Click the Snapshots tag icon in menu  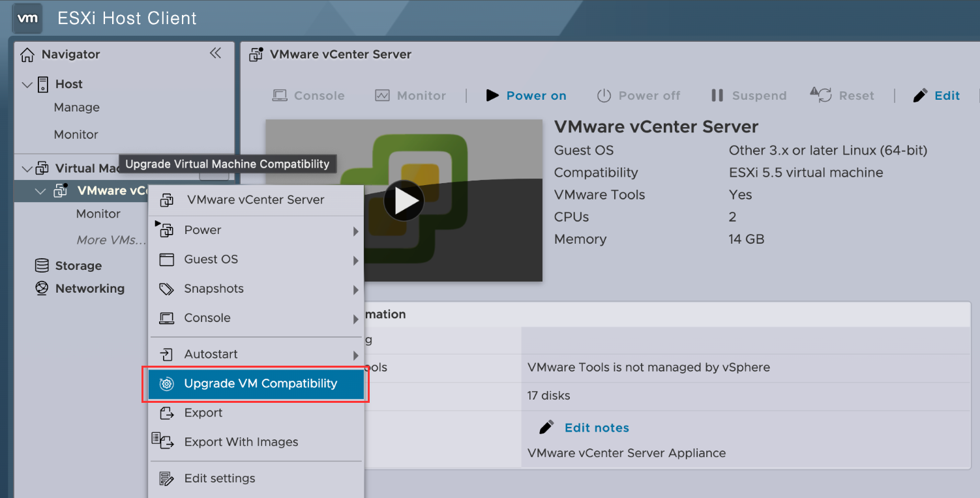pyautogui.click(x=167, y=289)
